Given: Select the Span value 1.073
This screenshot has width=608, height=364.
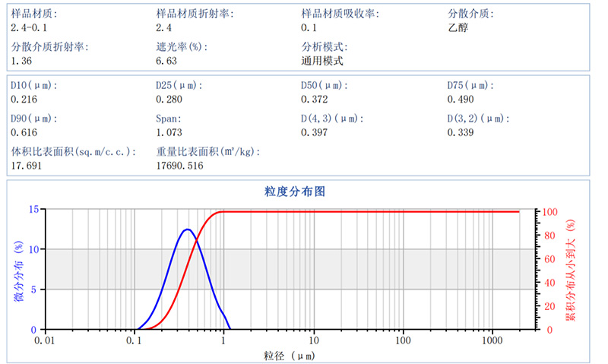Looking at the screenshot, I should [x=169, y=133].
